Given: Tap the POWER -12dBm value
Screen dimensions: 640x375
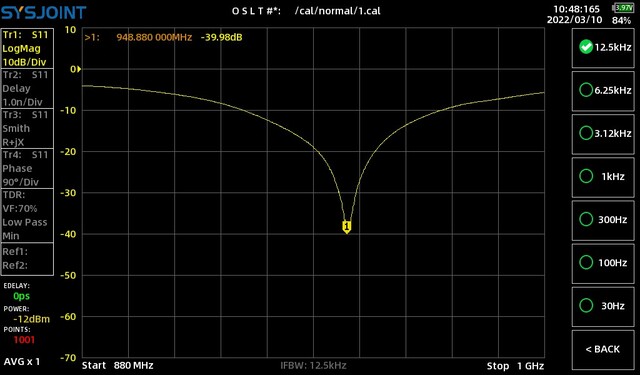Looking at the screenshot, I should click(x=31, y=319).
